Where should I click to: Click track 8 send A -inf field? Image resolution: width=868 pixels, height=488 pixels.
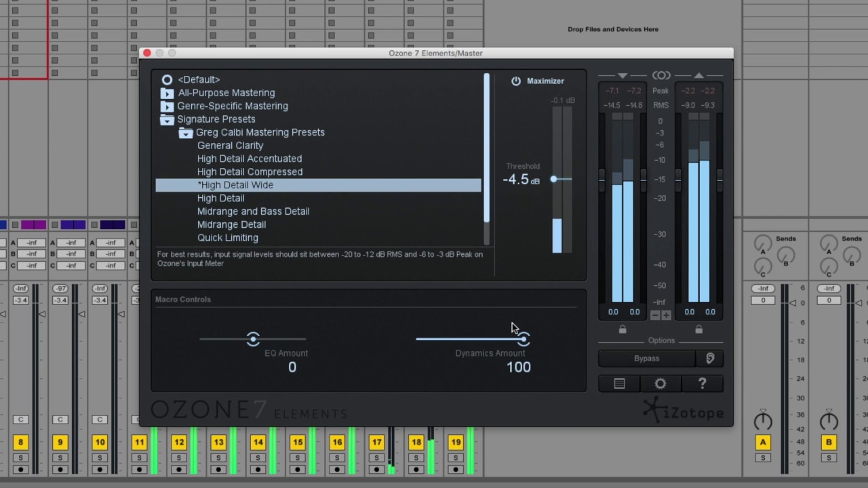pos(31,243)
